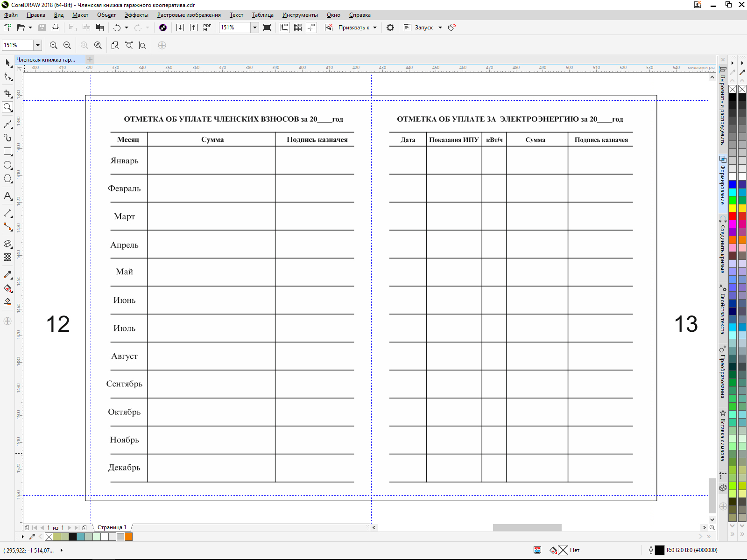
Task: Select the Rectangle tool
Action: click(7, 152)
